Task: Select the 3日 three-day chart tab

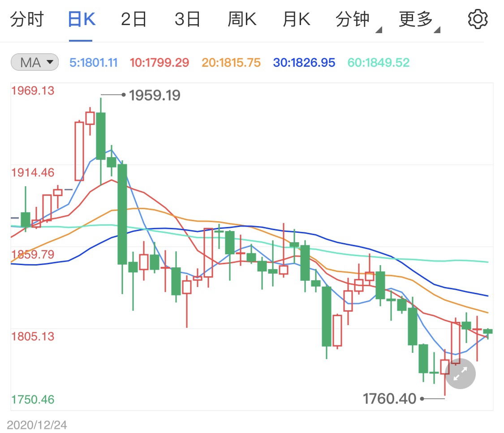Action: click(x=188, y=19)
